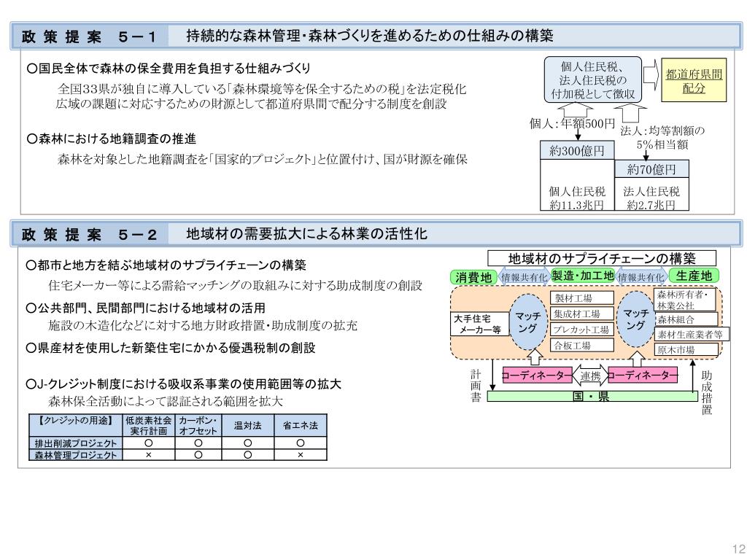
Task: Click the green bar 国・県
Action: click(x=592, y=396)
